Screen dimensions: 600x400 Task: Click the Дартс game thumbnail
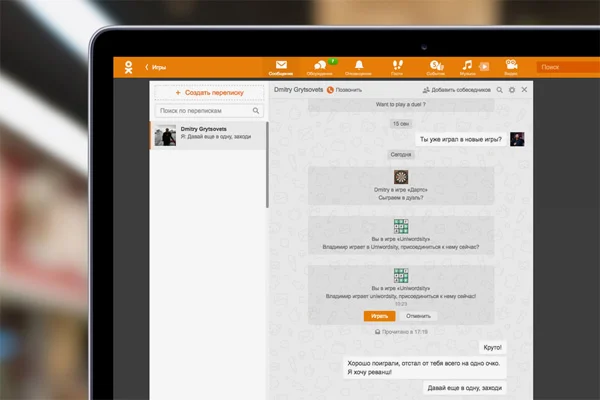[x=401, y=177]
